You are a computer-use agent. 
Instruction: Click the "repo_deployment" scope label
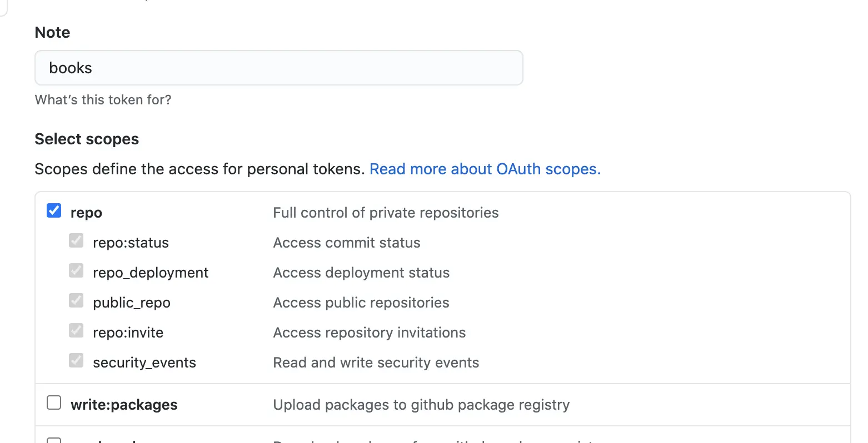[151, 273]
